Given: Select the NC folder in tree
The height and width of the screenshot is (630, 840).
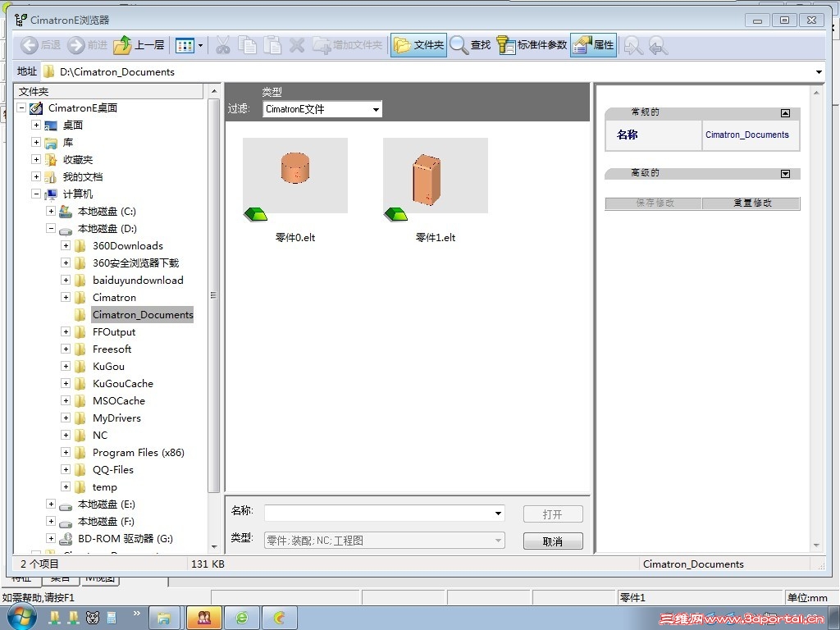Looking at the screenshot, I should tap(100, 435).
